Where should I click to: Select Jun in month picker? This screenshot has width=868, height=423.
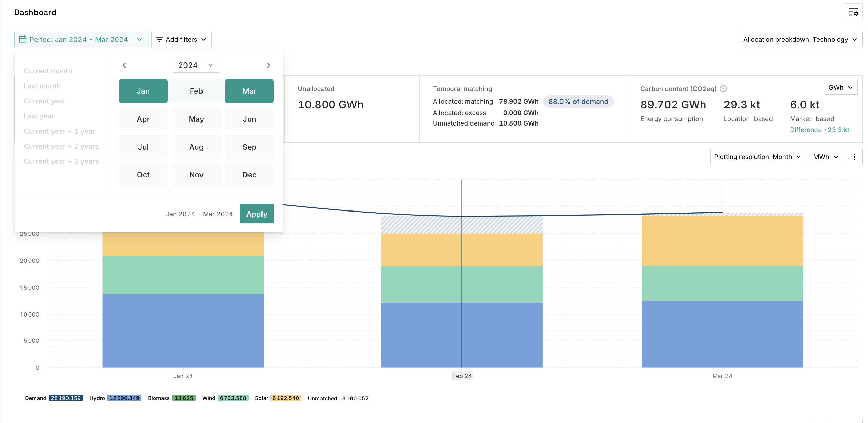point(249,119)
